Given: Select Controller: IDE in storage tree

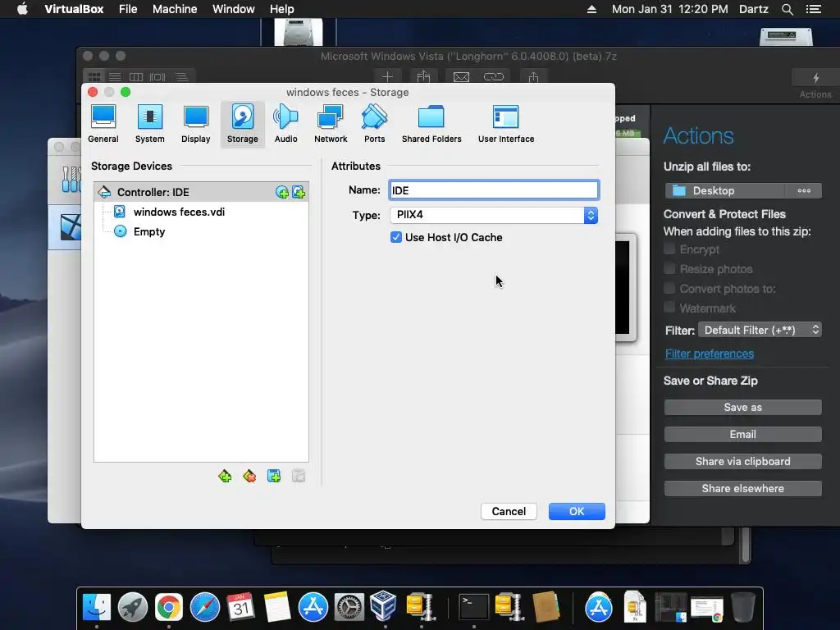Looking at the screenshot, I should click(x=202, y=192).
